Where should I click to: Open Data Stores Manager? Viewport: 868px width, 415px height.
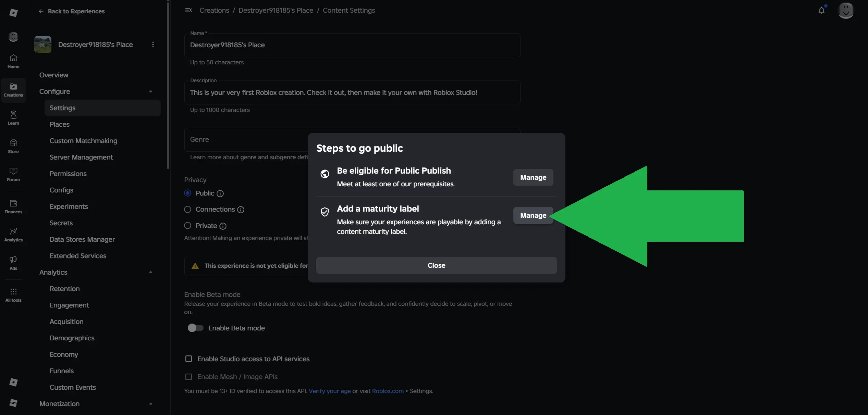coord(82,239)
